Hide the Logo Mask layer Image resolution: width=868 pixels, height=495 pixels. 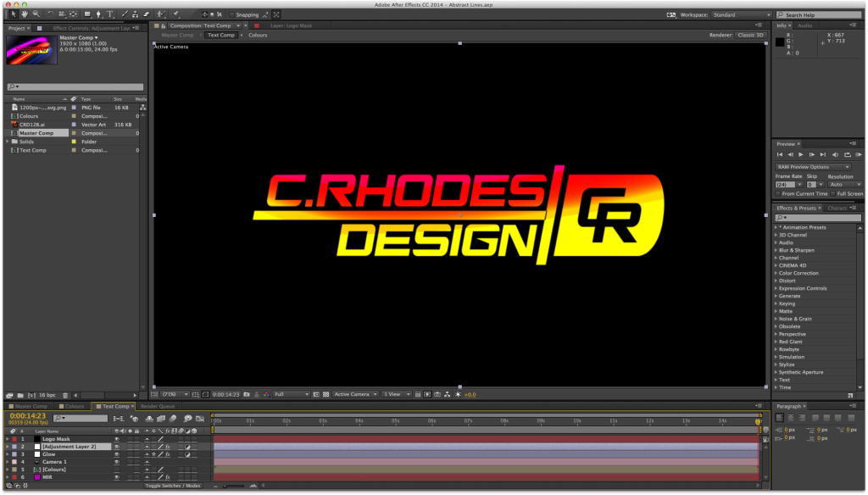pos(117,439)
